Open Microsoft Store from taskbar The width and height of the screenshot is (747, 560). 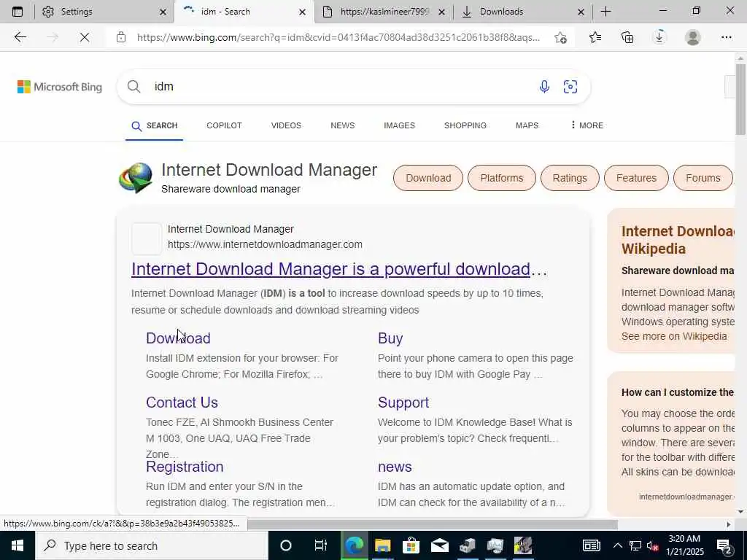(411, 545)
